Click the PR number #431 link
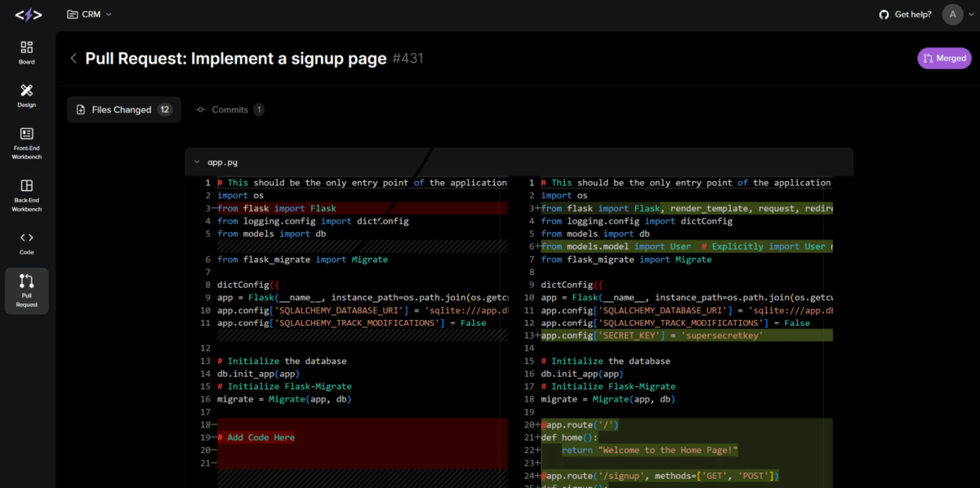The width and height of the screenshot is (980, 488). 408,58
